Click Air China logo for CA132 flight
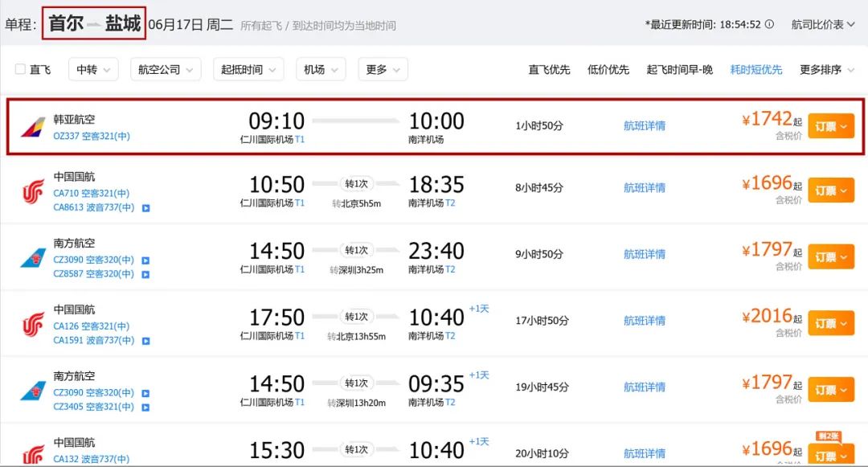The height and width of the screenshot is (467, 868). 33,455
